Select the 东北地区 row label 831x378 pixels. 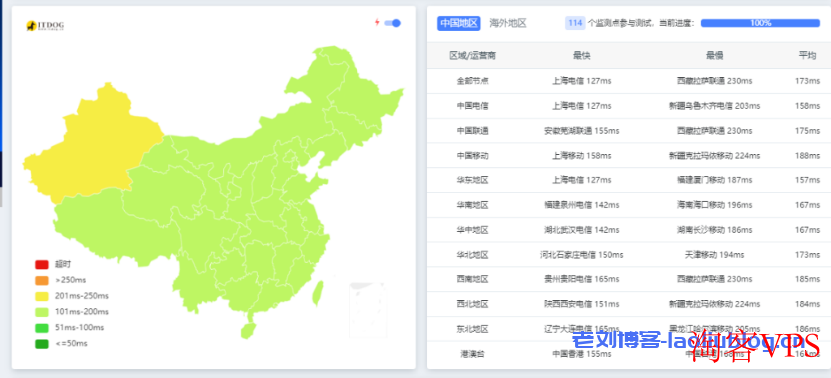pyautogui.click(x=473, y=329)
